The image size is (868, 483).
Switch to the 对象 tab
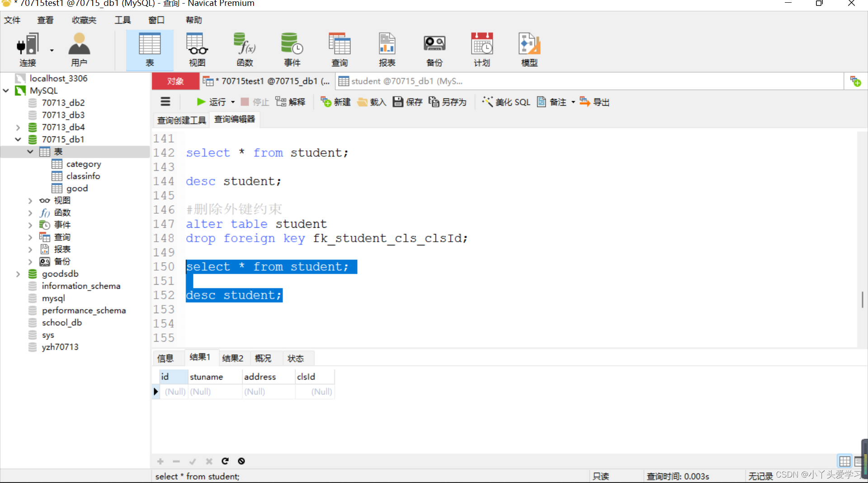coord(175,81)
